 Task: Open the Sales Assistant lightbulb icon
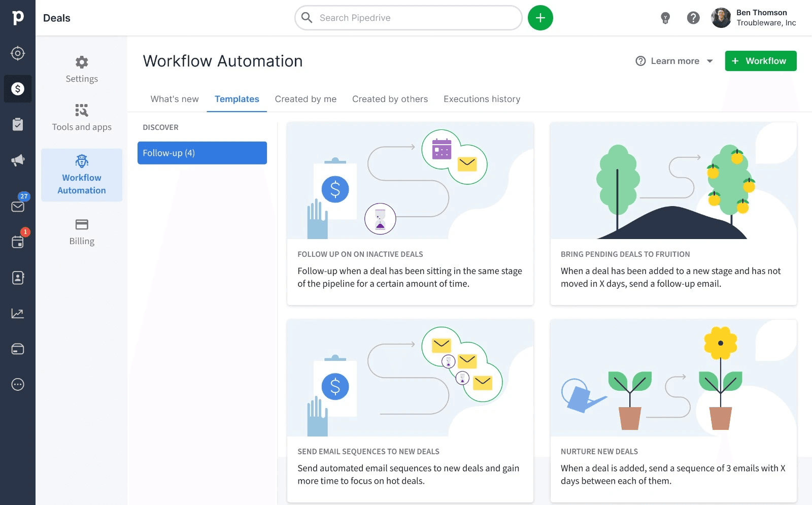665,18
